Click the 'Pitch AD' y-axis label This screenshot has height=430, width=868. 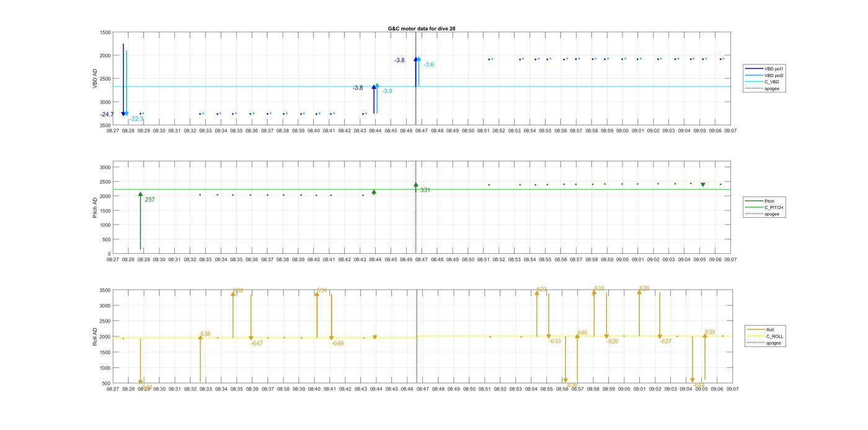click(x=95, y=208)
